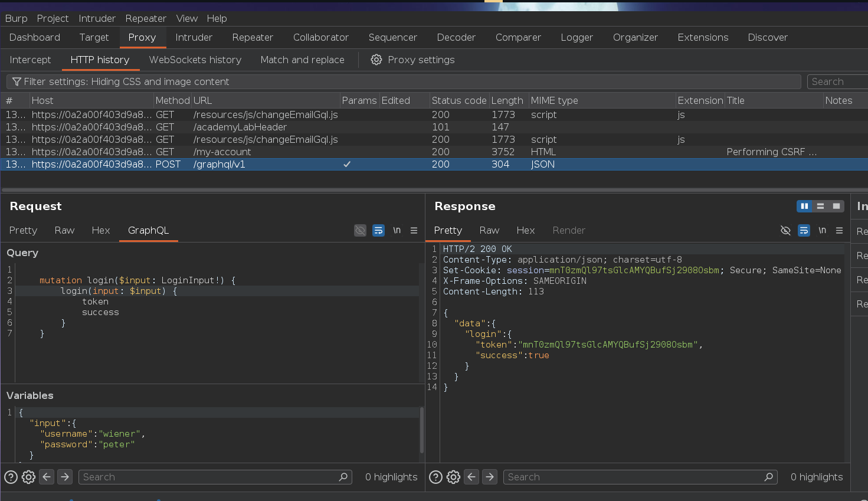Viewport: 868px width, 501px height.
Task: Focus the HTTP history Search field
Action: click(837, 81)
